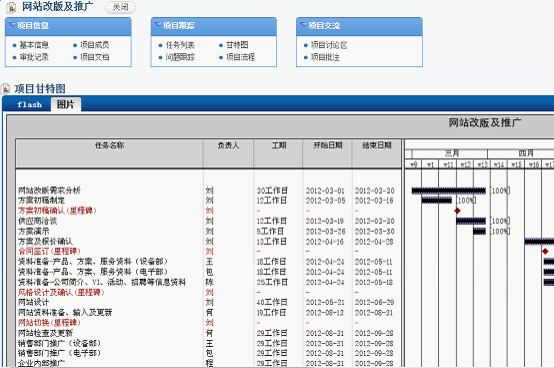Click the 网站改版需求分析 Gantt progress bar
This screenshot has height=368, width=554.
[448, 191]
